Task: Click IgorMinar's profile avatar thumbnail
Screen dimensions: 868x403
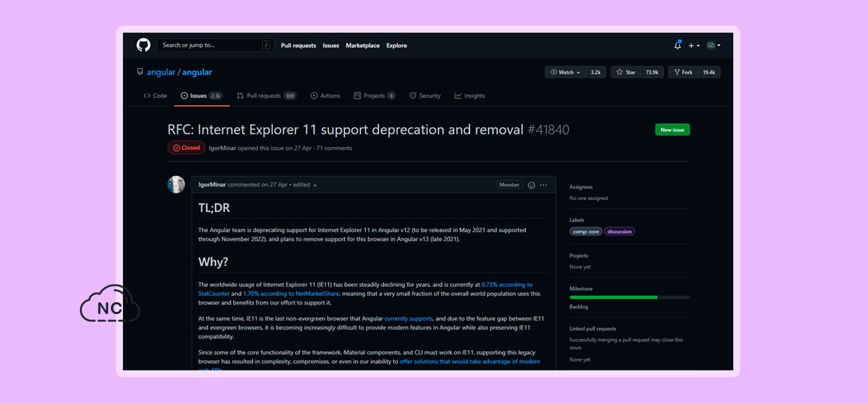Action: pos(176,184)
